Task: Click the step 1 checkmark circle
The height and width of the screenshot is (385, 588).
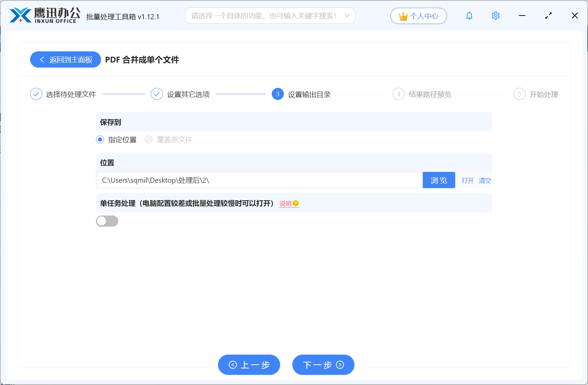Action: pyautogui.click(x=36, y=94)
